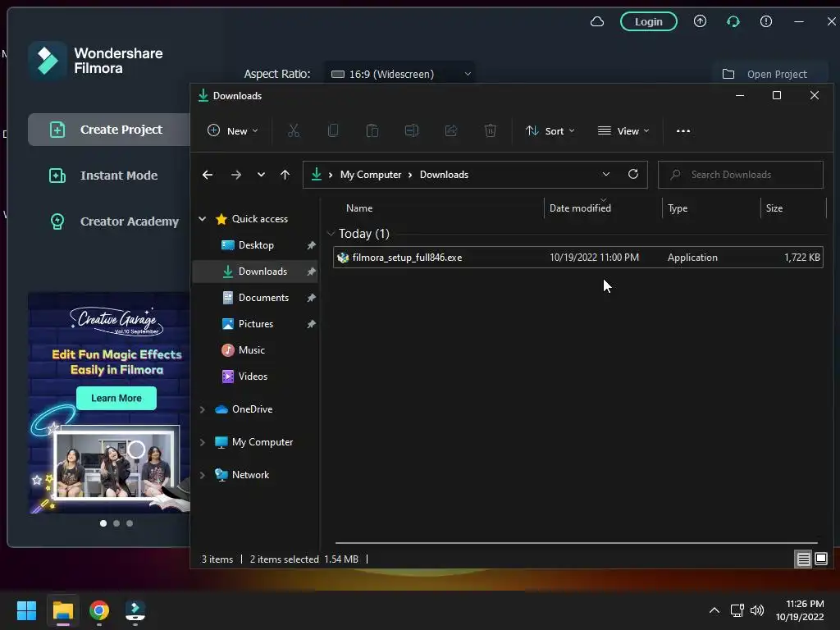Select second banner carousel dot
The image size is (840, 630).
(x=116, y=523)
